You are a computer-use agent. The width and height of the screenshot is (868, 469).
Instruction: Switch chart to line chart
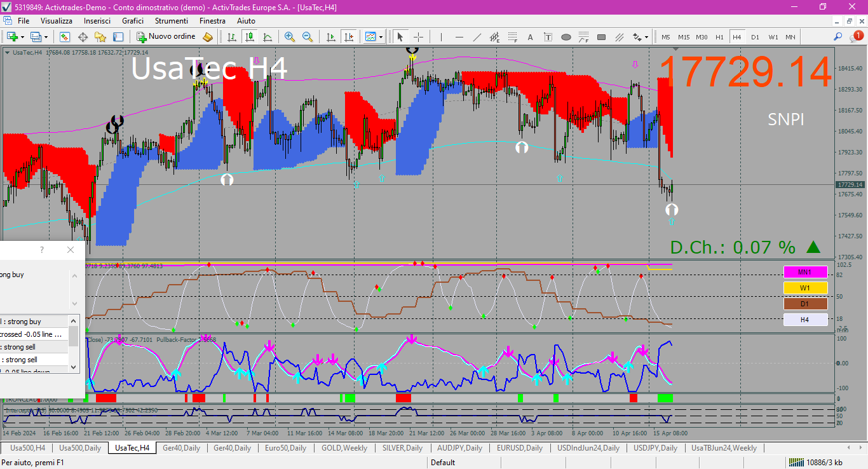(x=268, y=37)
